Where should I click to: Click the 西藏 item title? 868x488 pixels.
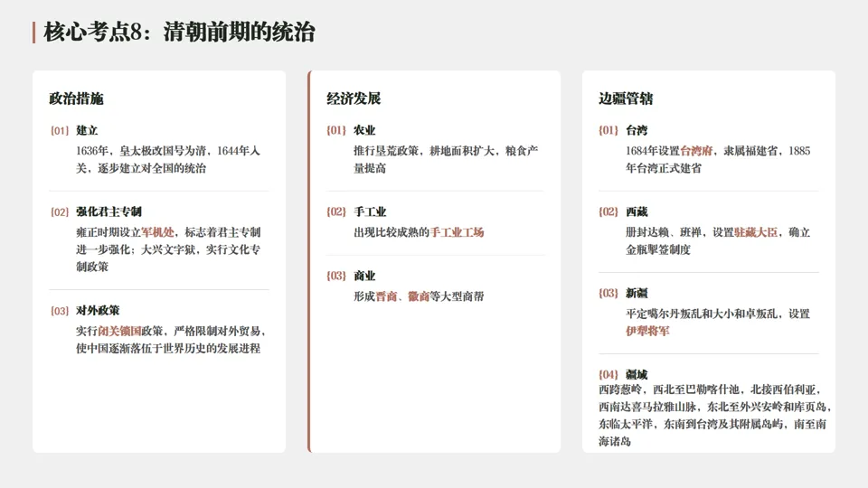pyautogui.click(x=637, y=211)
